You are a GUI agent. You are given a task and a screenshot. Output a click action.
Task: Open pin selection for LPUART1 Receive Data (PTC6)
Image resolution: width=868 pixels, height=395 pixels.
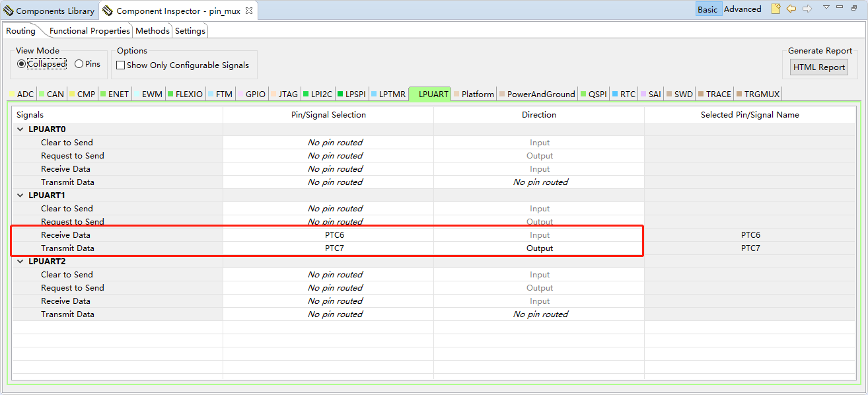click(x=328, y=235)
